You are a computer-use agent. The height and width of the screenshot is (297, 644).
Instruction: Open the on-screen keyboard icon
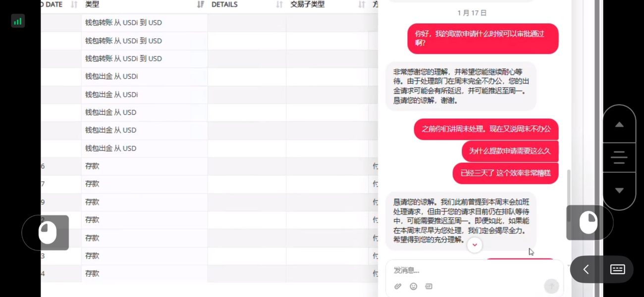617,269
